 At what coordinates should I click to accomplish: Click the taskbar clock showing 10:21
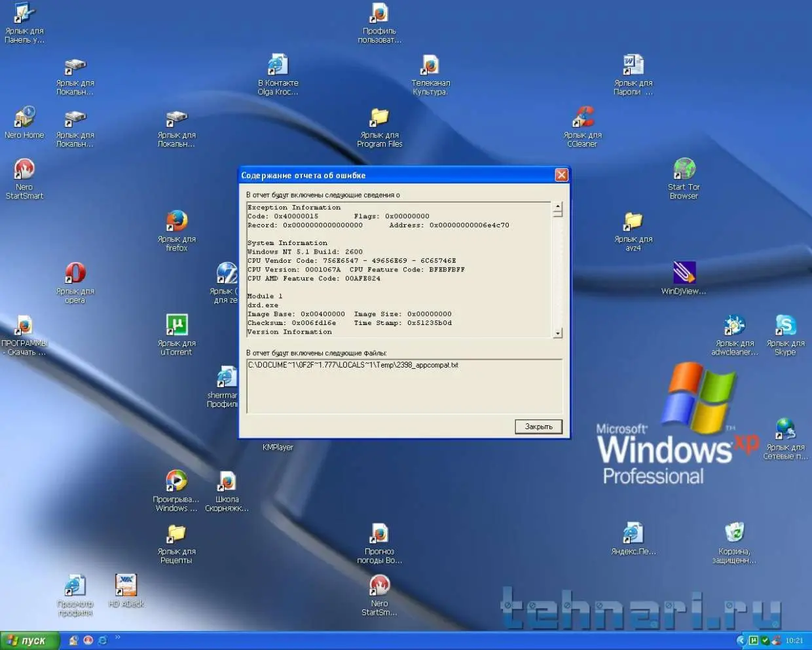click(x=794, y=641)
